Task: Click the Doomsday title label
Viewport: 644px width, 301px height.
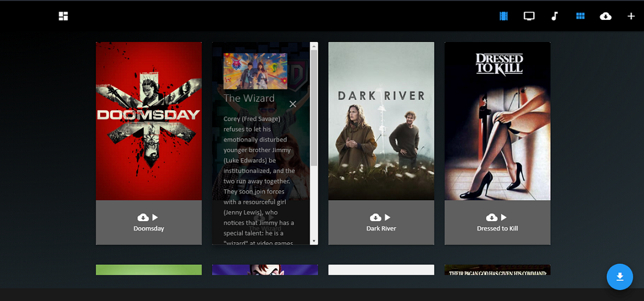Action: 149,228
